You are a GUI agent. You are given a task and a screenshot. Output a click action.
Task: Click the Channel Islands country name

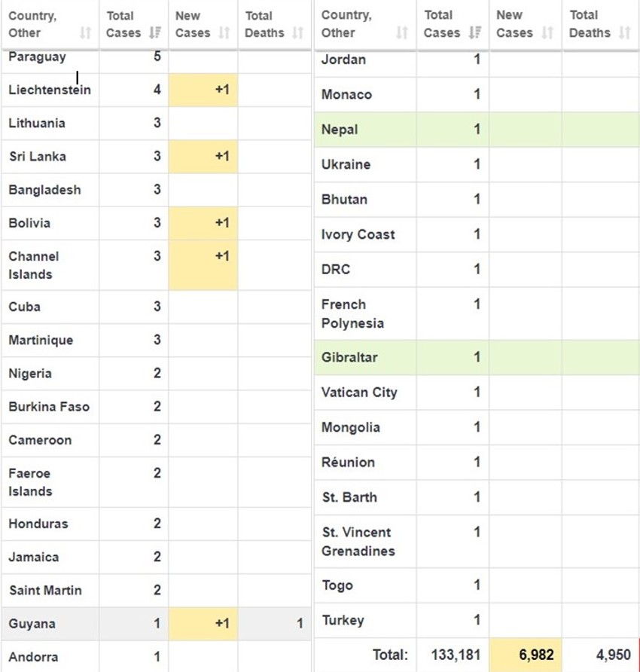[33, 265]
